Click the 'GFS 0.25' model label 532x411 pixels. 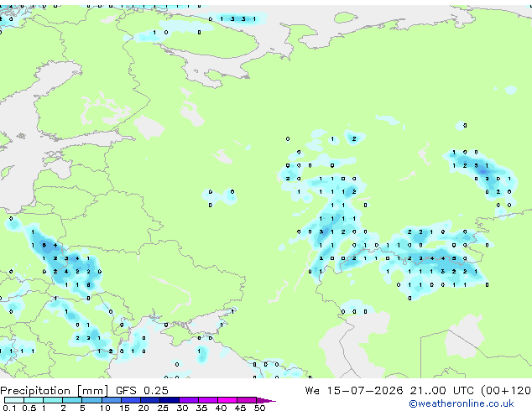tap(142, 391)
